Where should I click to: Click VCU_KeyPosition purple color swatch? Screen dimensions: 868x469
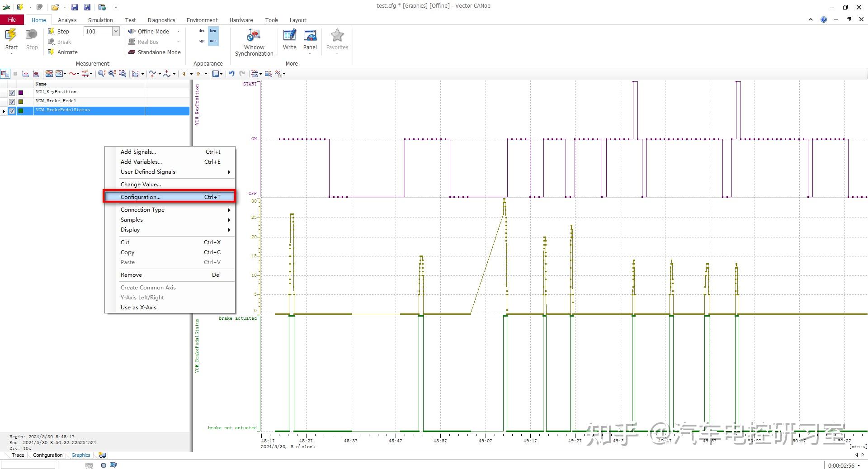[x=21, y=93]
